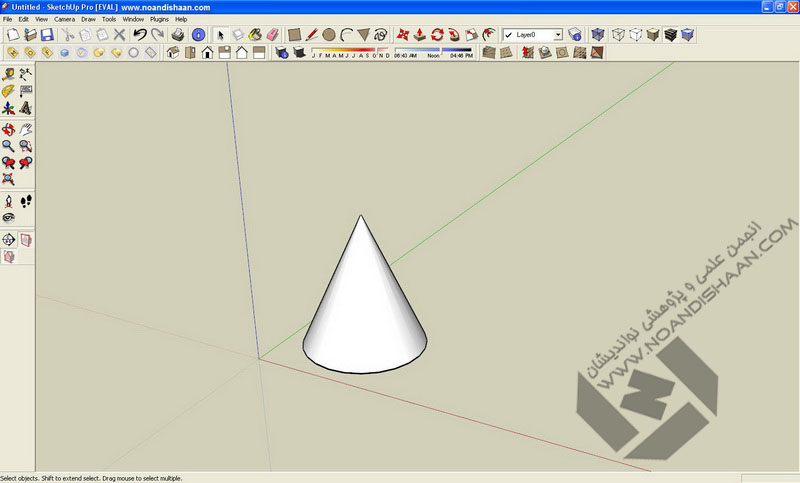Open the Plugins menu
Screen dimensions: 800x483
pyautogui.click(x=159, y=19)
